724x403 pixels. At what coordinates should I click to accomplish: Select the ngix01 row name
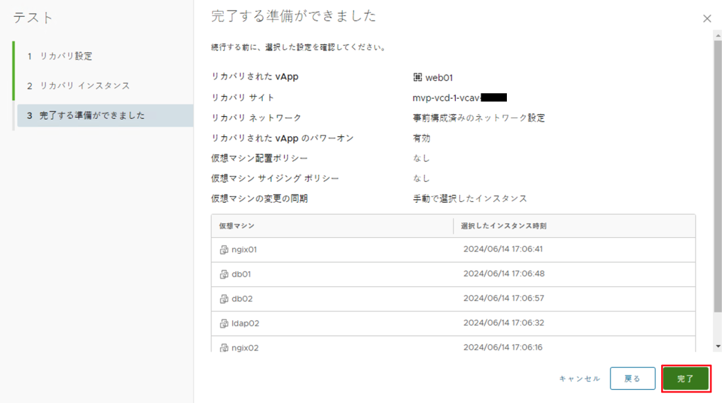point(244,249)
